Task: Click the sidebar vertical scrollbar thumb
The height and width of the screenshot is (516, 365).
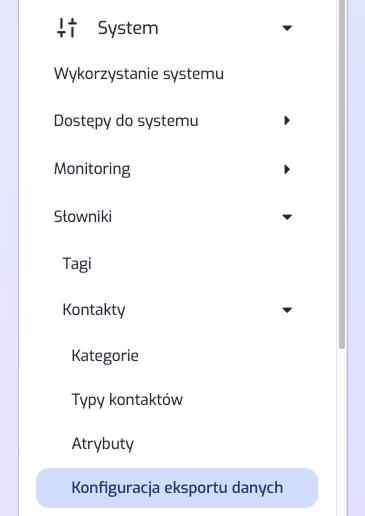Action: [342, 173]
